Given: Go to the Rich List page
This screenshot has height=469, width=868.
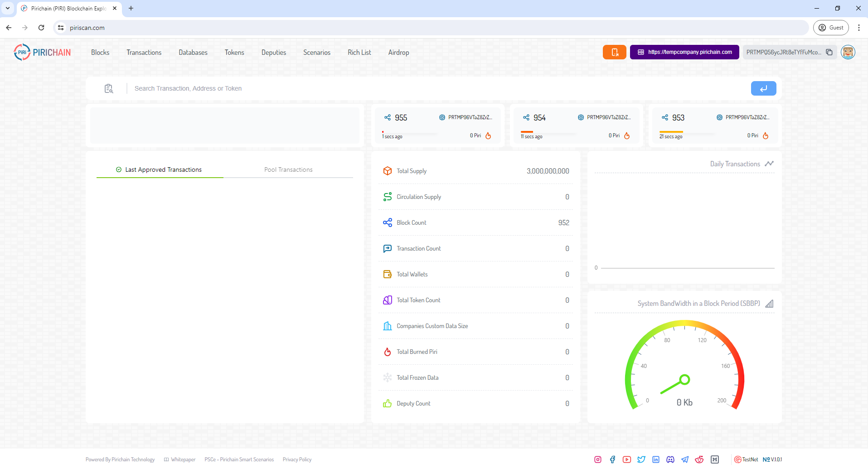Looking at the screenshot, I should tap(359, 53).
